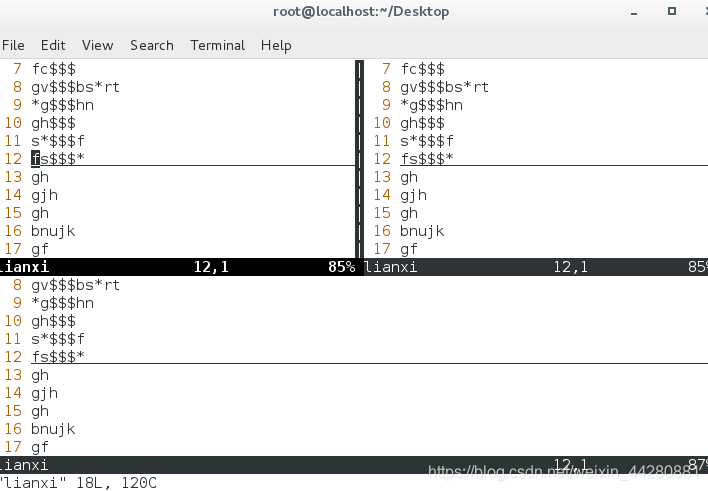Click line 17 'gf' in bottom pane
Viewport: 708px width, 491px height.
[x=40, y=447]
